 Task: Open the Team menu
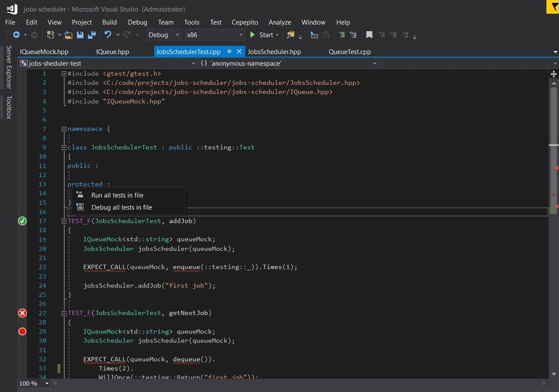pos(166,22)
